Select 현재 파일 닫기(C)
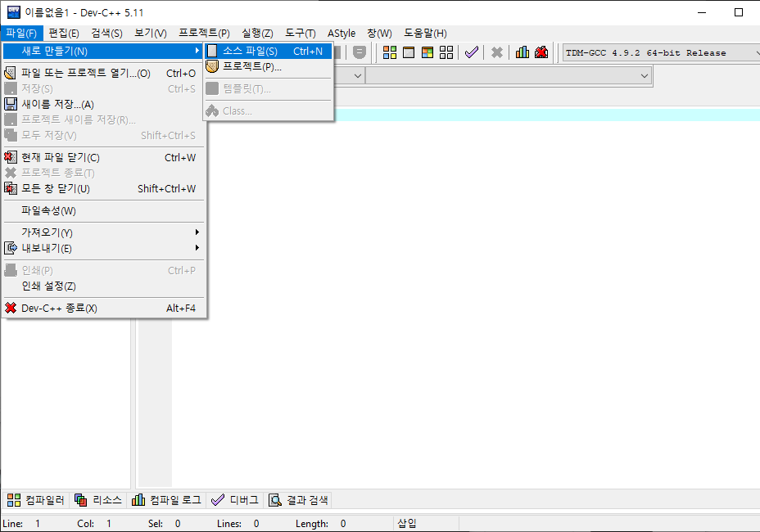This screenshot has width=760, height=532. 103,157
